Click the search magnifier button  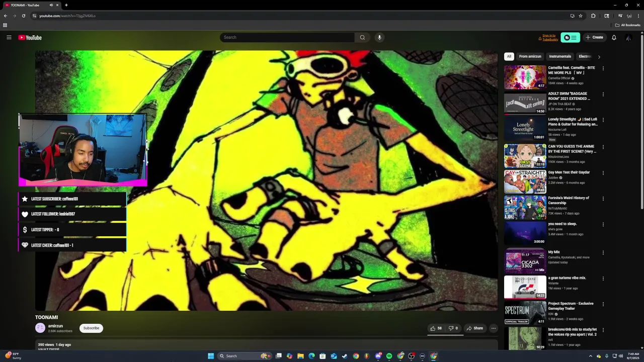[362, 37]
